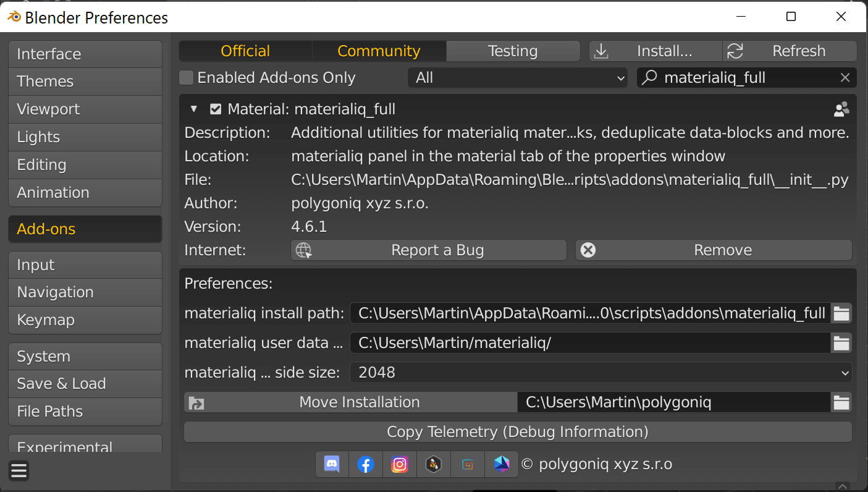
Task: Open Navigation preferences
Action: pos(85,292)
